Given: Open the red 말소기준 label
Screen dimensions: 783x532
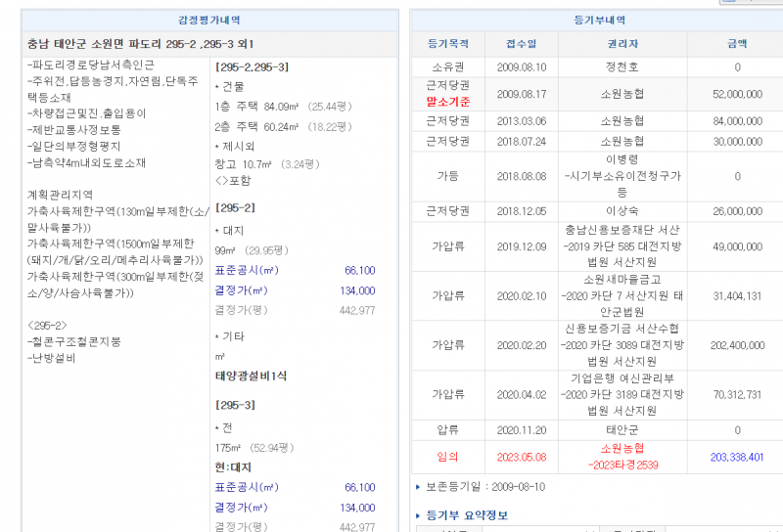Looking at the screenshot, I should click(x=449, y=100).
